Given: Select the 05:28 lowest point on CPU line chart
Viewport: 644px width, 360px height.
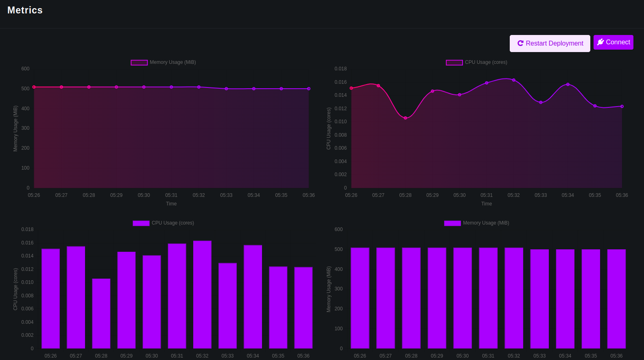Looking at the screenshot, I should 405,118.
